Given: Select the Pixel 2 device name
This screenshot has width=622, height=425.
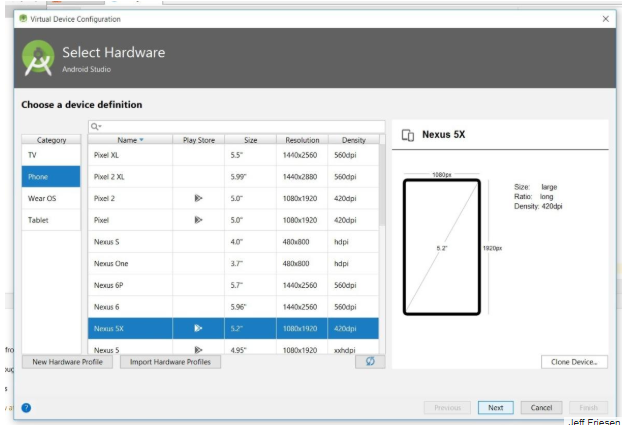Looking at the screenshot, I should pyautogui.click(x=104, y=198).
